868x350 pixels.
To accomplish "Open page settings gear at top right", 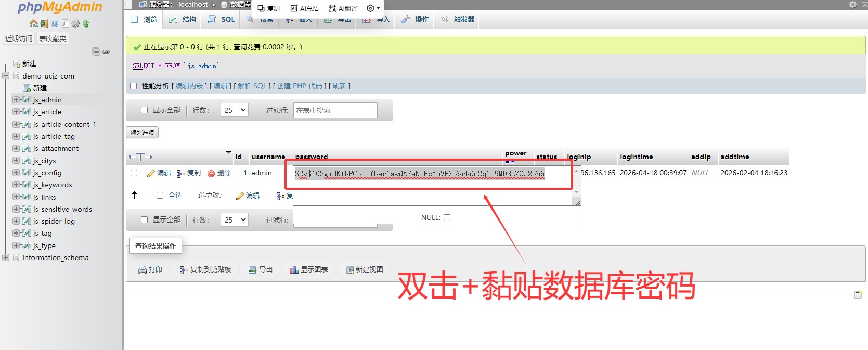I will pyautogui.click(x=852, y=4).
